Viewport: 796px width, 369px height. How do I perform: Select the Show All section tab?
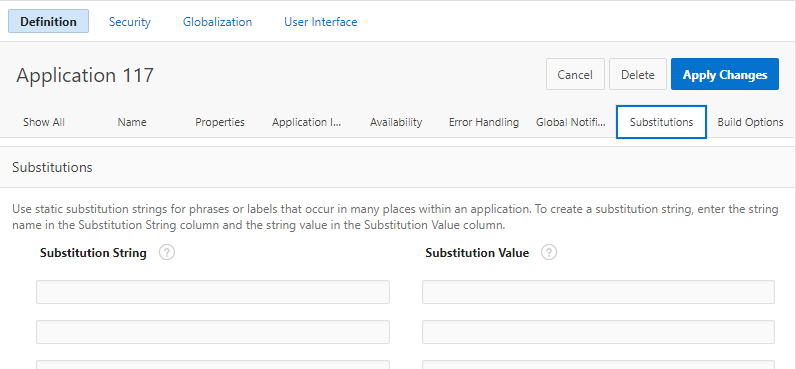(44, 122)
